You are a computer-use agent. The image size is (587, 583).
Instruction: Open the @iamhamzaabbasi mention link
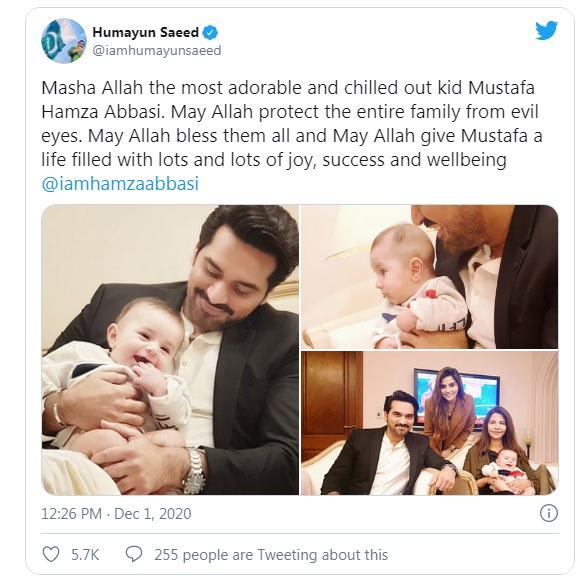pos(120,184)
